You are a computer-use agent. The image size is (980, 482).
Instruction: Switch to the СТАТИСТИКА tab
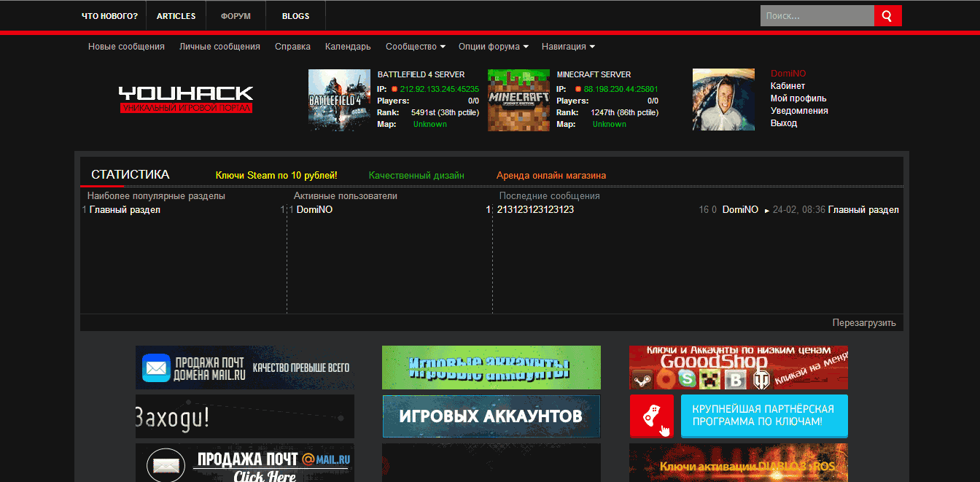pyautogui.click(x=131, y=175)
